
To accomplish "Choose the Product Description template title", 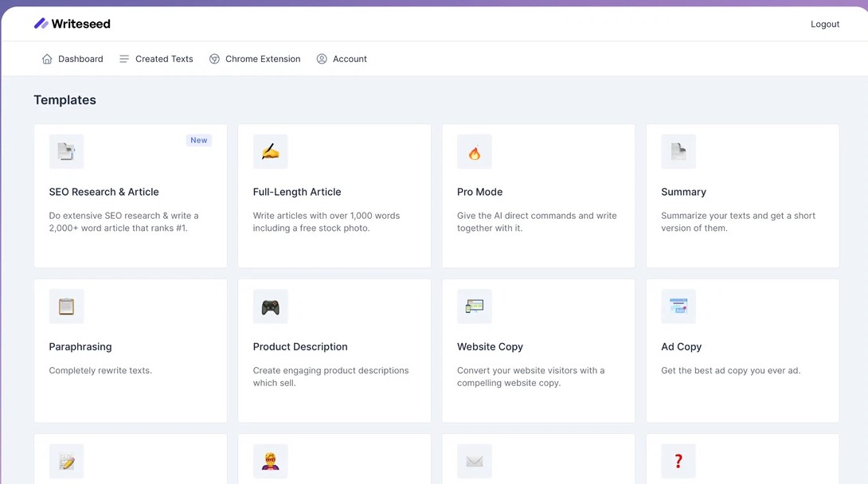I will pos(300,346).
